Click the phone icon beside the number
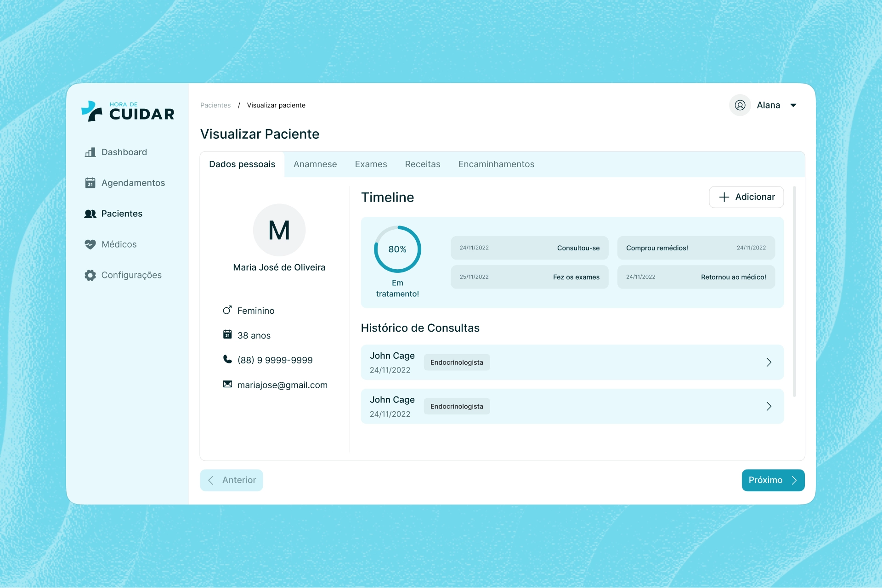Viewport: 882px width, 588px height. point(227,359)
